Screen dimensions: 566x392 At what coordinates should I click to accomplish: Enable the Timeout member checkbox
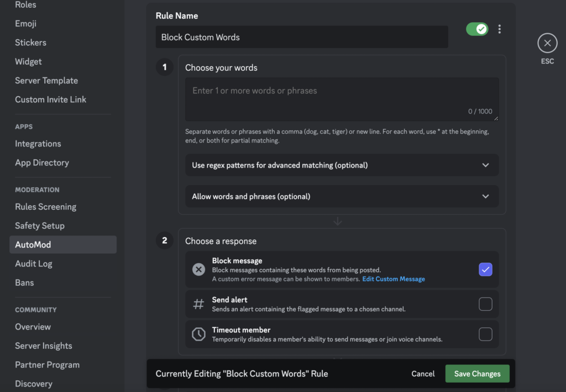coord(485,334)
